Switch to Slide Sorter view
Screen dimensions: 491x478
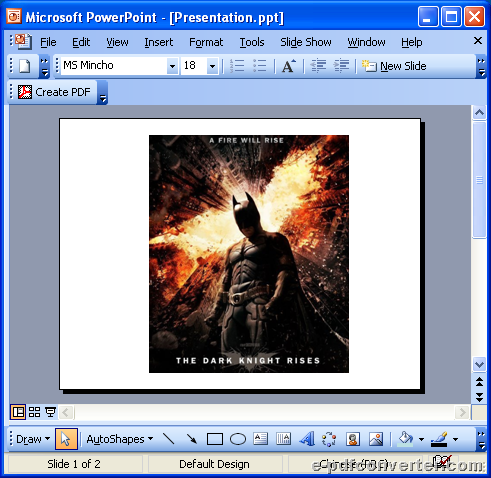pos(34,412)
